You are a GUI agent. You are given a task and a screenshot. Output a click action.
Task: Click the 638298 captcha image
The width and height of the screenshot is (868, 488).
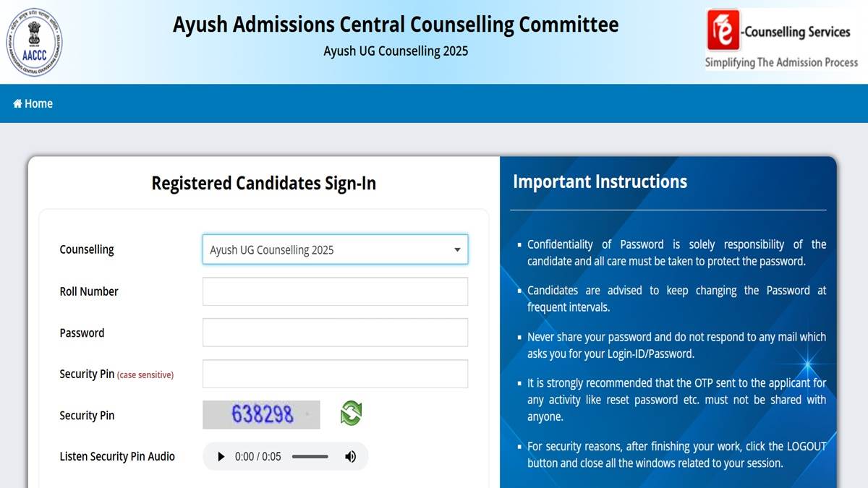click(x=261, y=414)
